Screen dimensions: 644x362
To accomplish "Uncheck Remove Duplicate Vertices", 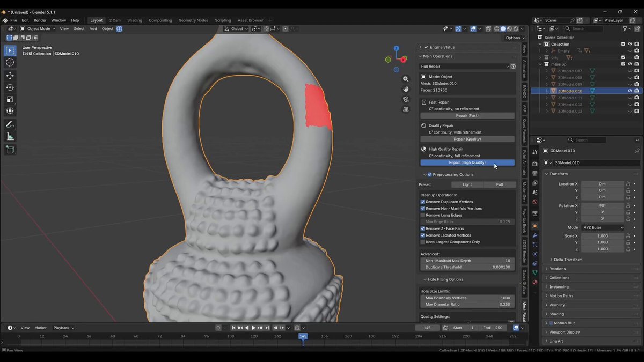I will click(423, 202).
